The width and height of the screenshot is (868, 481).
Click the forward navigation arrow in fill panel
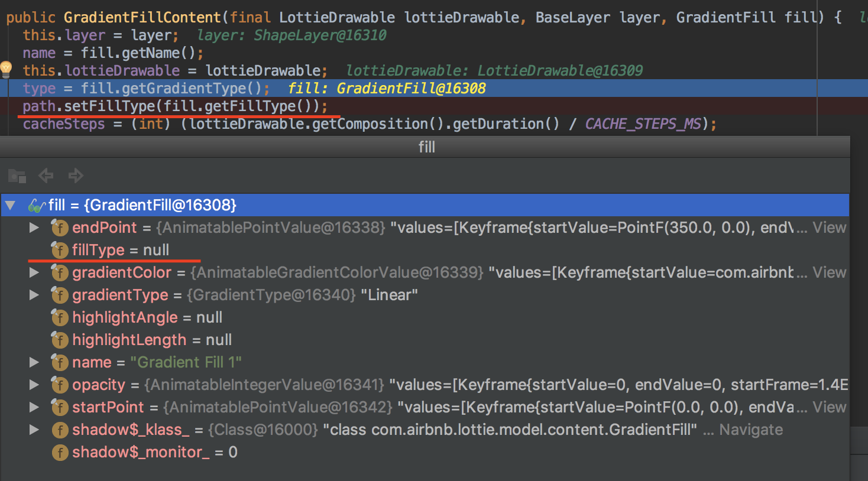pyautogui.click(x=75, y=175)
